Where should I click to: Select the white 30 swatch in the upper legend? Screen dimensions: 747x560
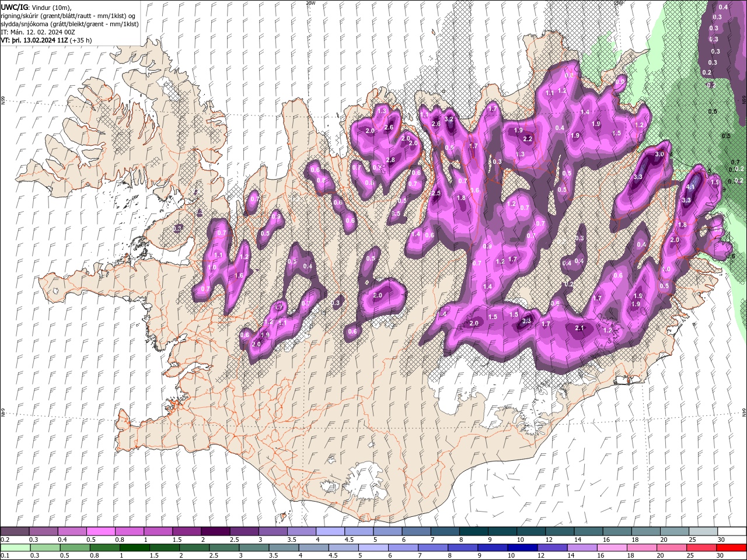[732, 531]
